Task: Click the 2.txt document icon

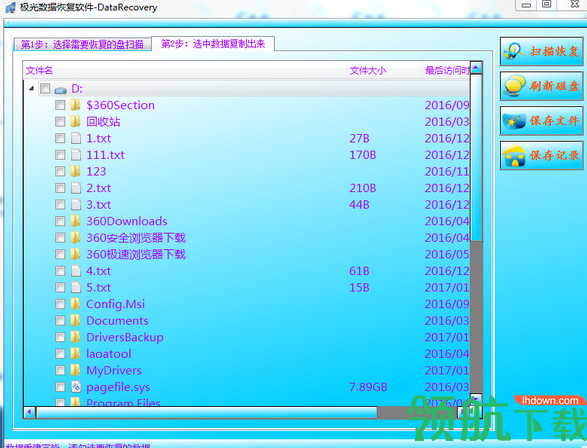Action: point(76,188)
